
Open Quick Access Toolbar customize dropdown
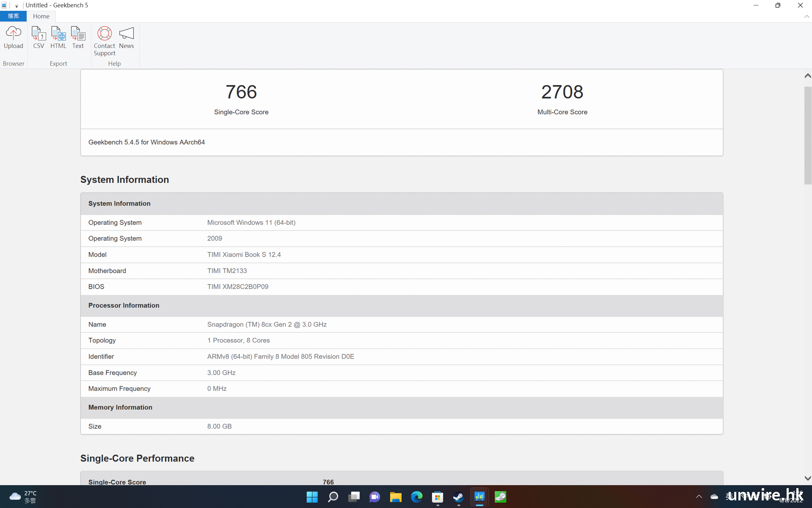click(16, 6)
